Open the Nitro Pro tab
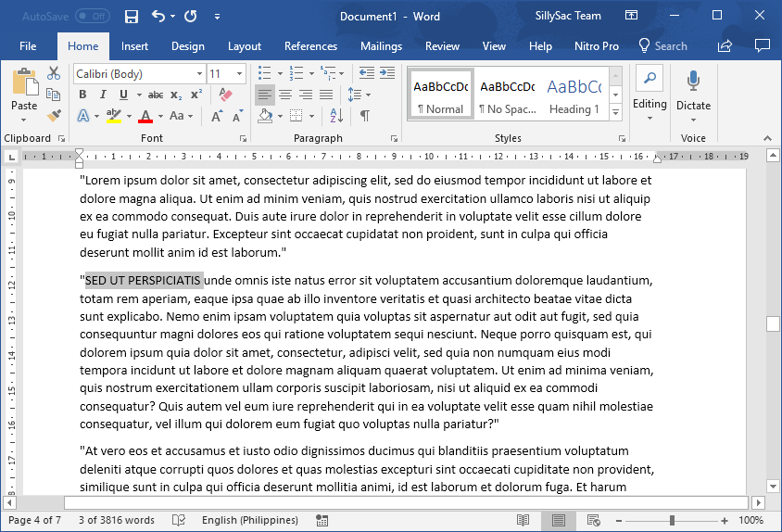 tap(597, 46)
